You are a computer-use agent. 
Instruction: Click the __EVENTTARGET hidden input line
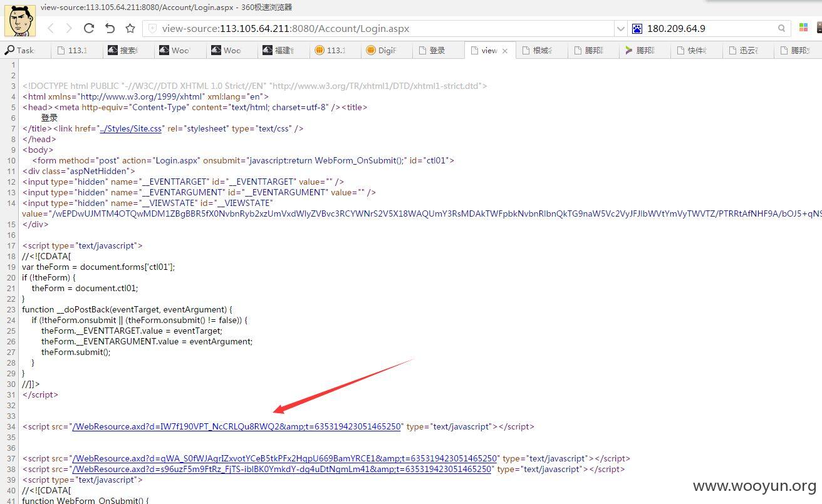183,182
